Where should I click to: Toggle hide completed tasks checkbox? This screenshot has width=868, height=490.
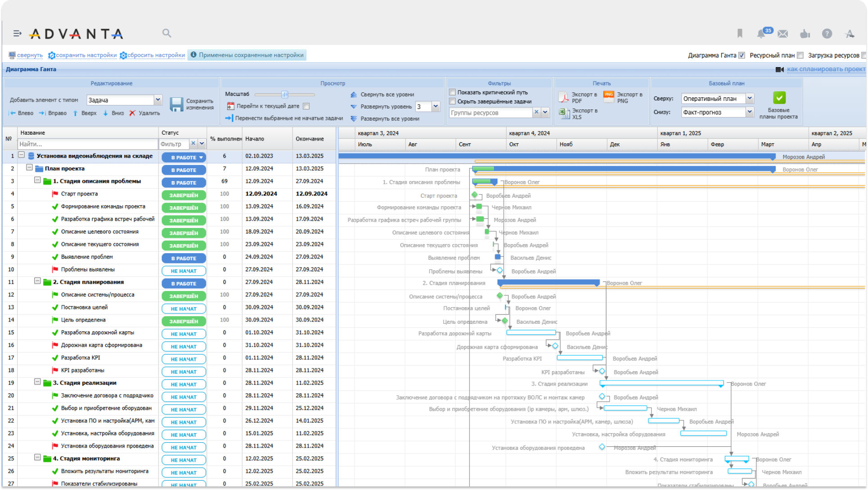452,101
